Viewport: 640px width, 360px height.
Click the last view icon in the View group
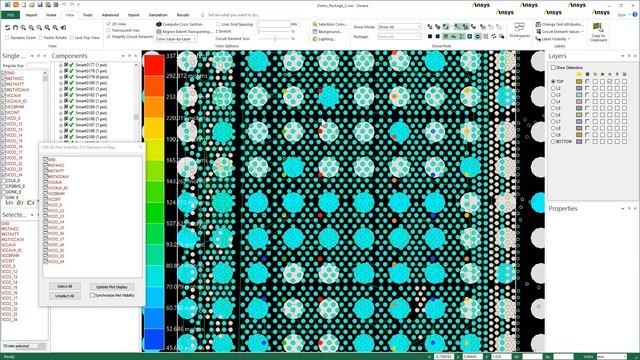pos(63,28)
